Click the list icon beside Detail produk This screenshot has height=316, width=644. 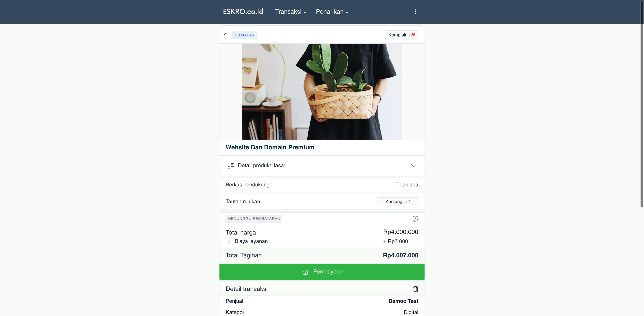tap(231, 166)
